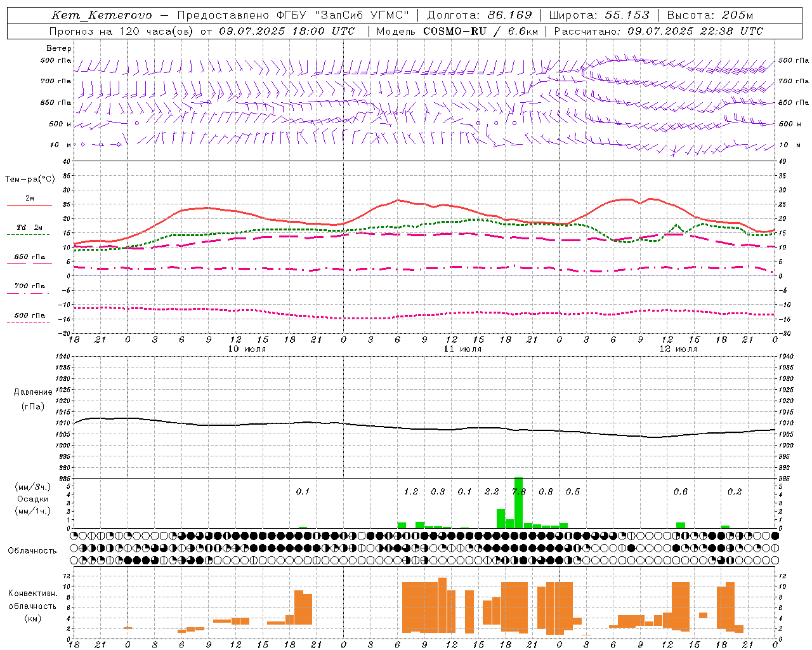
Task: Click the 7.8 precipitation value
Action: pos(518,491)
